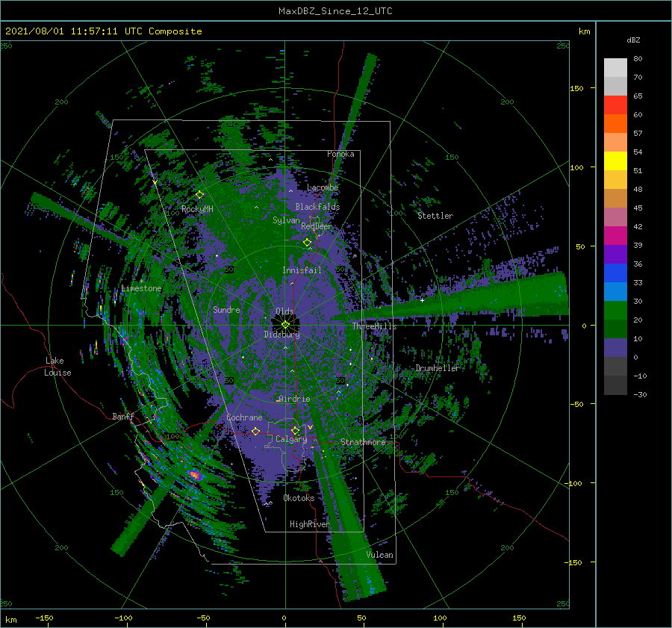Click the Calgary city label
Screen dimensions: 672x628
point(291,439)
